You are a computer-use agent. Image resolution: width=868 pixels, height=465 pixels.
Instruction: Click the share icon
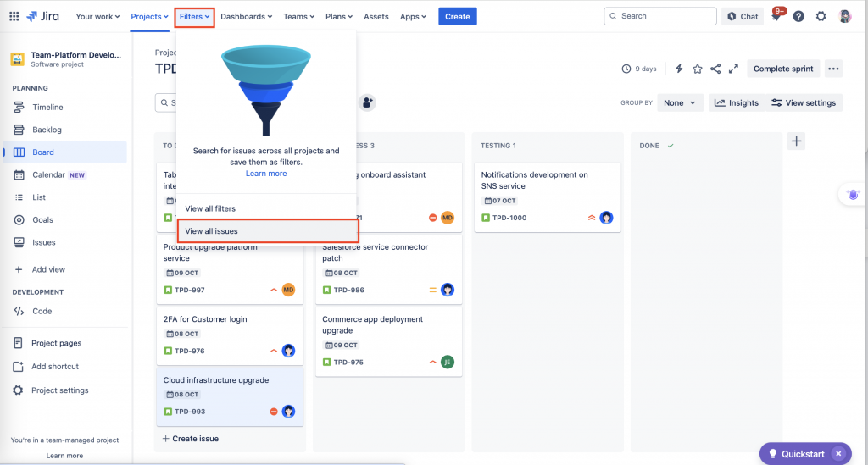(x=715, y=69)
